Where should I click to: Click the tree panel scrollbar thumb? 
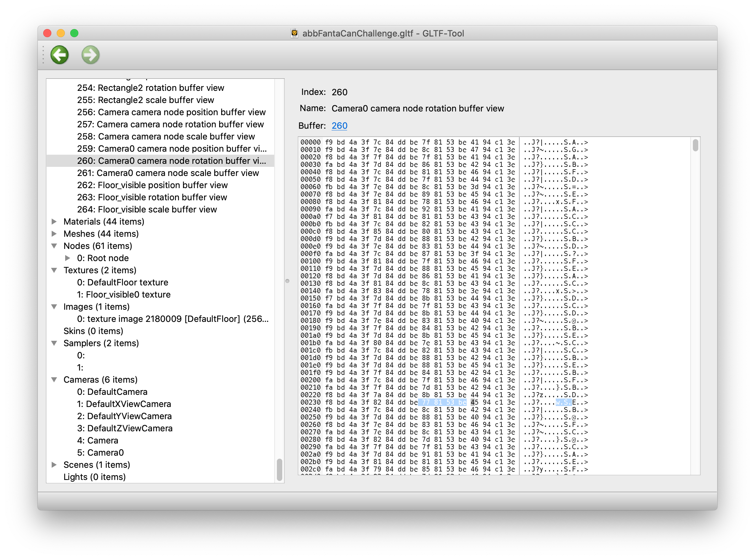pos(279,470)
